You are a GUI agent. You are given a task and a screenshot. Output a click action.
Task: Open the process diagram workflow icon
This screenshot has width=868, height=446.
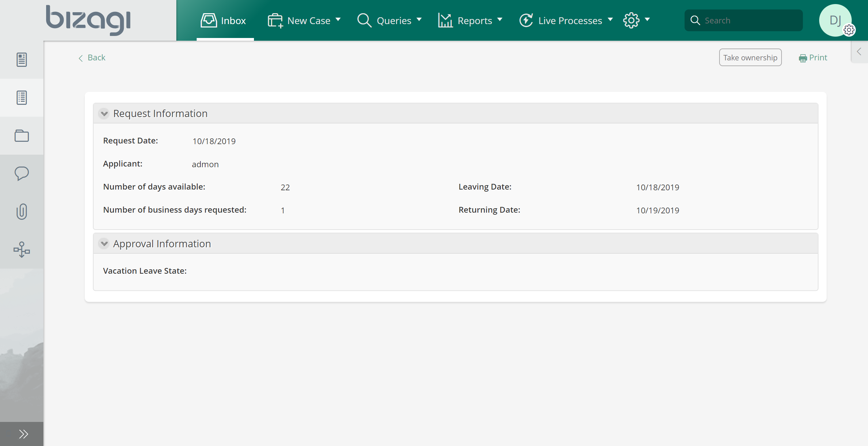coord(22,250)
